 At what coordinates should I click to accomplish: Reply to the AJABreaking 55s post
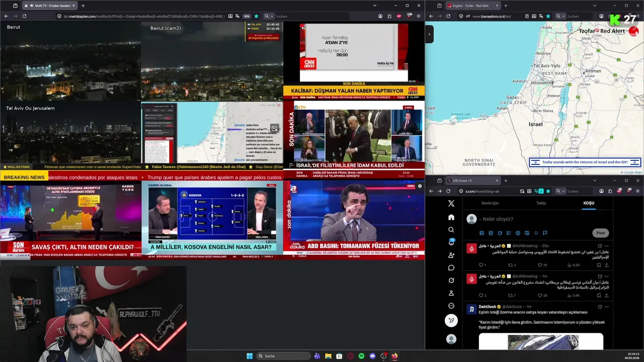pos(482,265)
